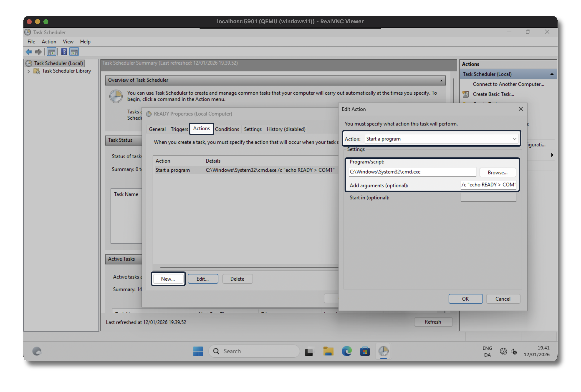Open File Explorer from the taskbar
Viewport: 581px width, 392px height.
[x=328, y=351]
